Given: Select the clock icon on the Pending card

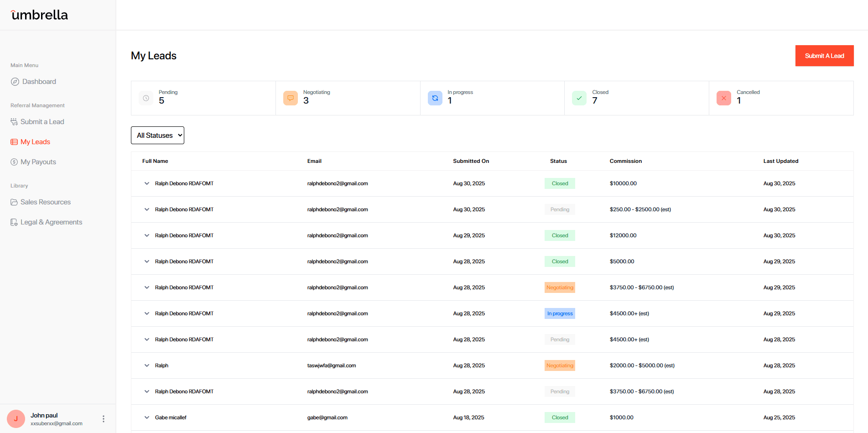Looking at the screenshot, I should (146, 98).
